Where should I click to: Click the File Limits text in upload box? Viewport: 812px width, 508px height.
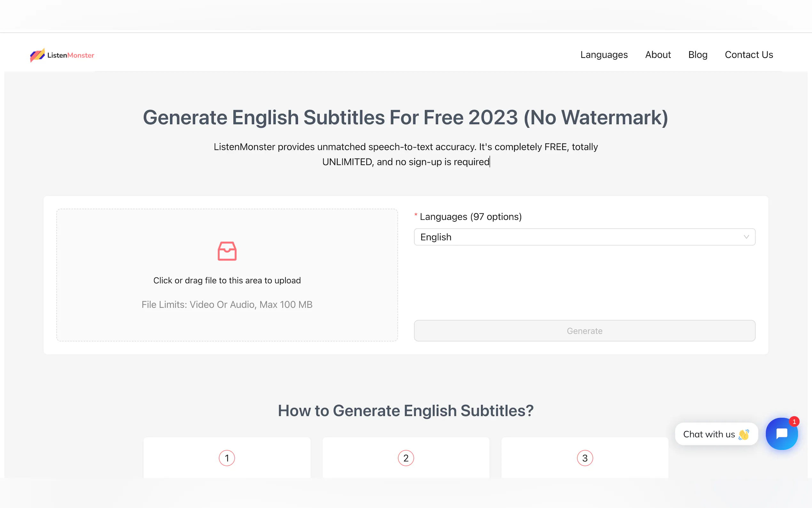point(227,305)
